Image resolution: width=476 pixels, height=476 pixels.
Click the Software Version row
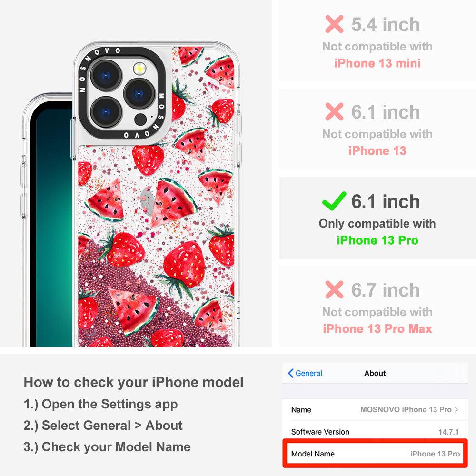click(x=375, y=431)
